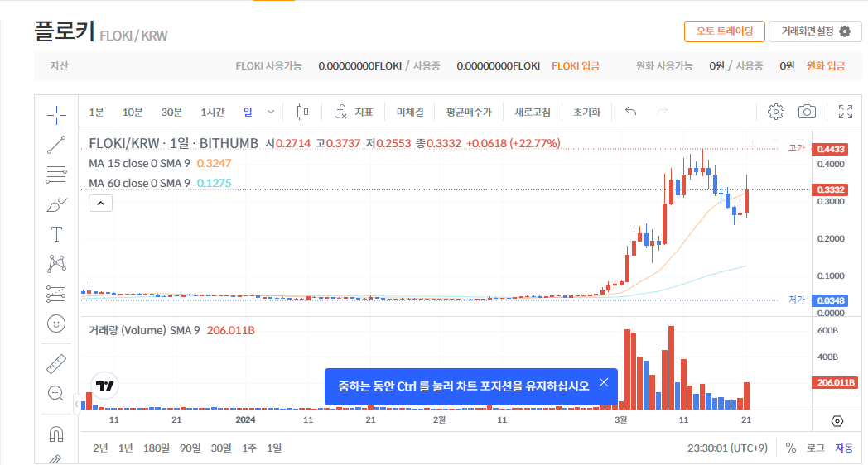Open 오토 트레이딩 auto trading

point(725,31)
